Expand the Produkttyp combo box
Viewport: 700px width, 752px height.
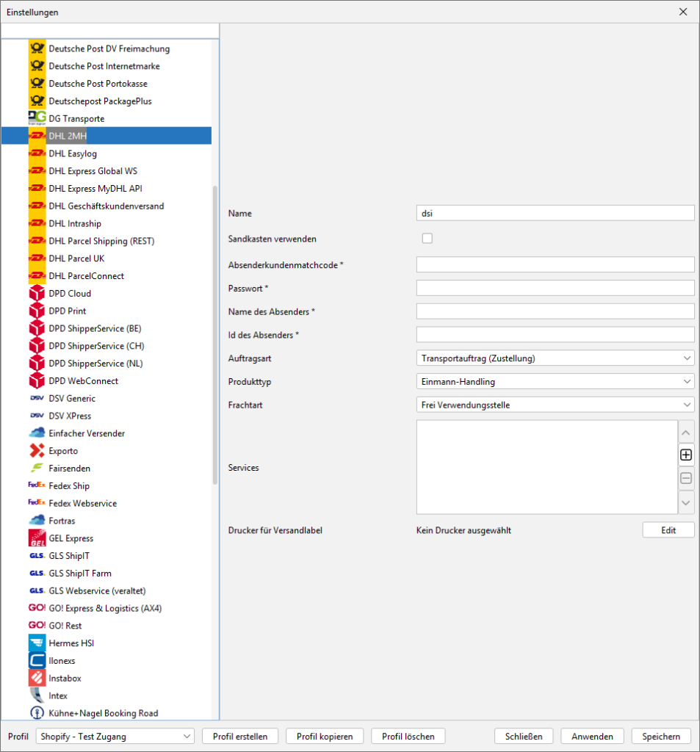pyautogui.click(x=555, y=382)
